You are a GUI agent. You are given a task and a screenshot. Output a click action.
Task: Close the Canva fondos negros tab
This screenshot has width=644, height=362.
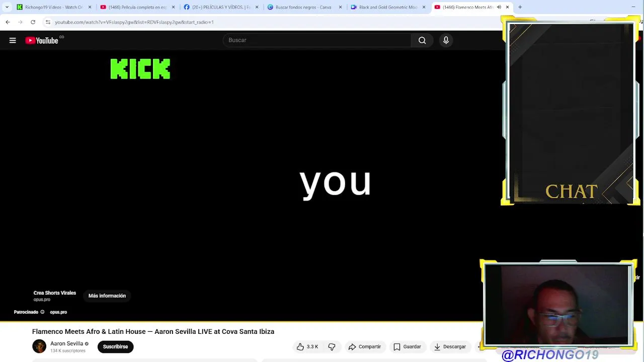(341, 7)
